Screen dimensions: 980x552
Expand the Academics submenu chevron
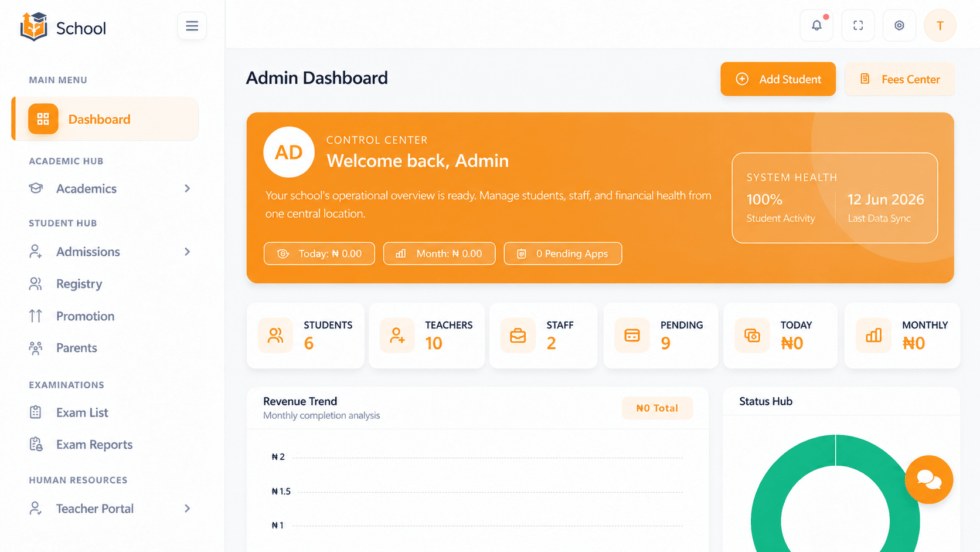[188, 188]
